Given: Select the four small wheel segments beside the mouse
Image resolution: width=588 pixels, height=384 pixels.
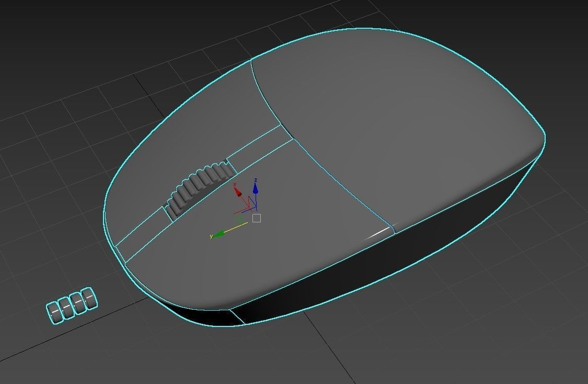Looking at the screenshot, I should (72, 305).
